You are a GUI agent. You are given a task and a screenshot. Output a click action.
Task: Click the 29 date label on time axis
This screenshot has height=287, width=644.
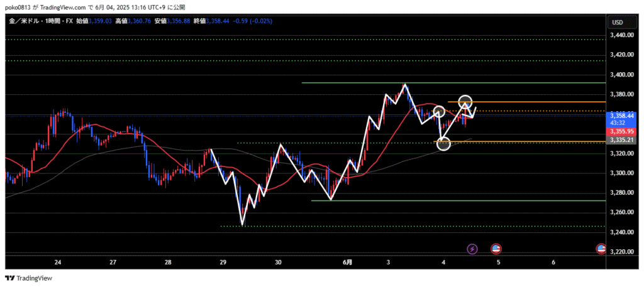coord(223,263)
